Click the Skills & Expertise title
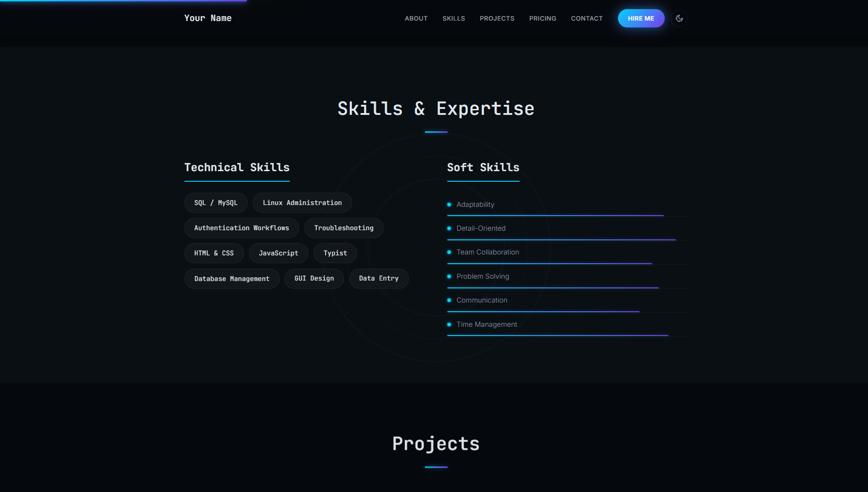The image size is (868, 492). coord(436,109)
